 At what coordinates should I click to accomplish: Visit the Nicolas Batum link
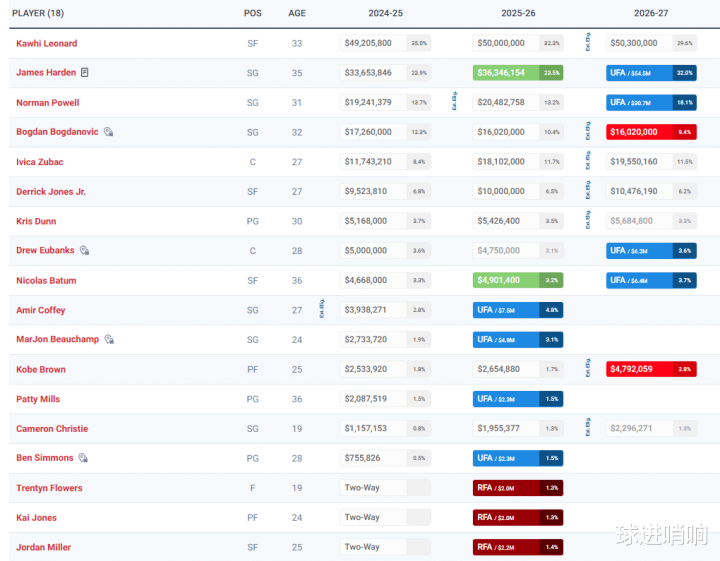click(x=46, y=280)
